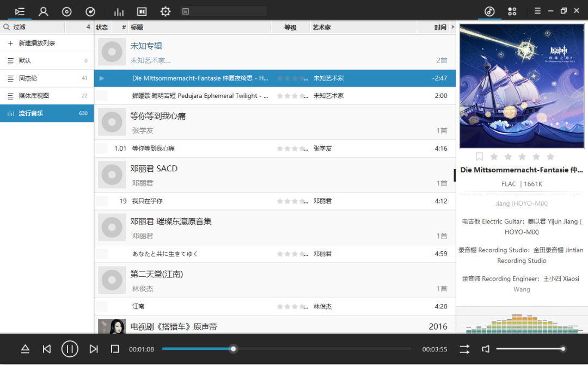
Task: Click the FLAC | 1661K format info
Action: point(522,184)
